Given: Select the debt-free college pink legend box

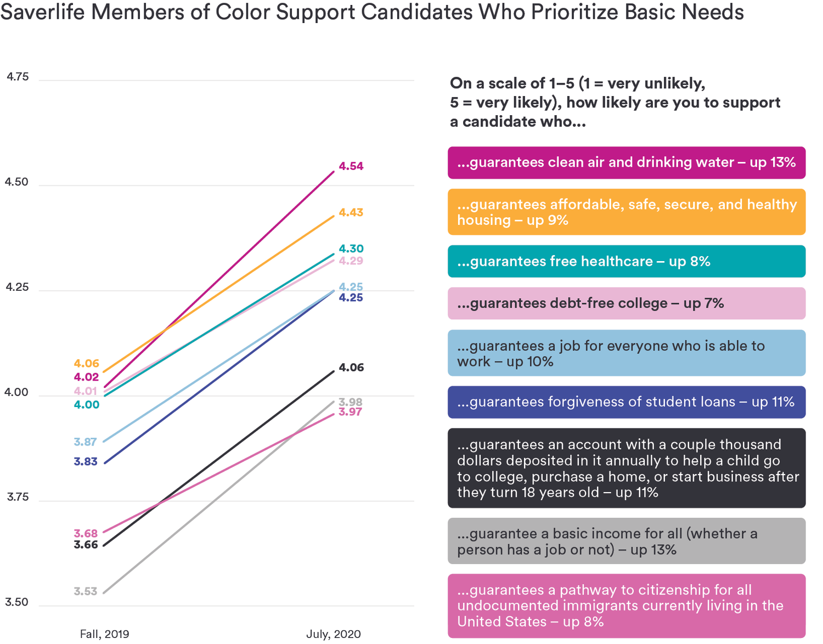Looking at the screenshot, I should coord(626,303).
